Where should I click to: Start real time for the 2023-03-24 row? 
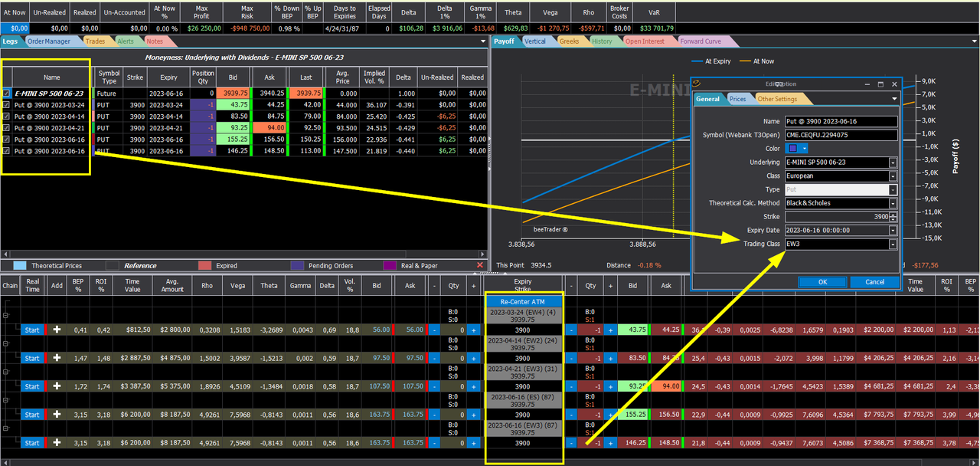point(32,330)
